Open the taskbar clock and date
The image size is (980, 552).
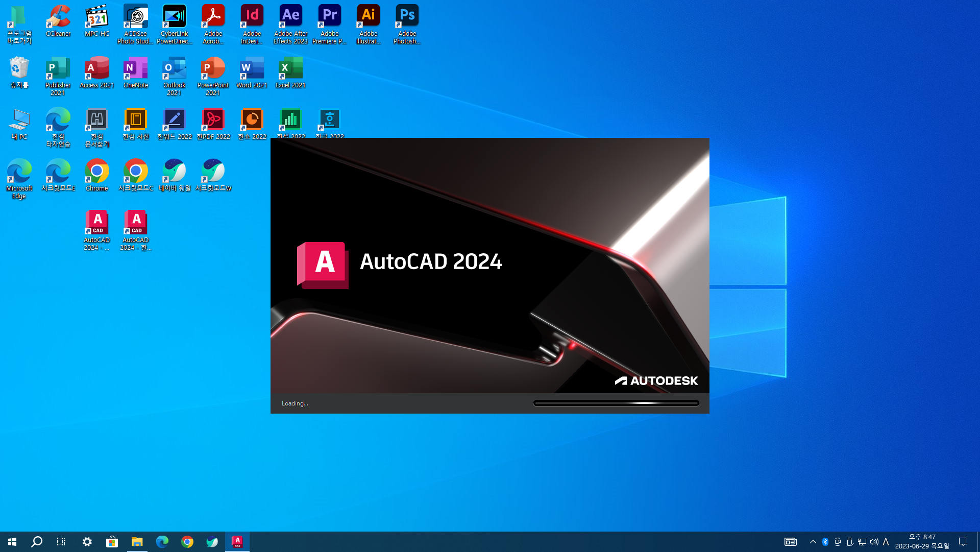(x=922, y=542)
